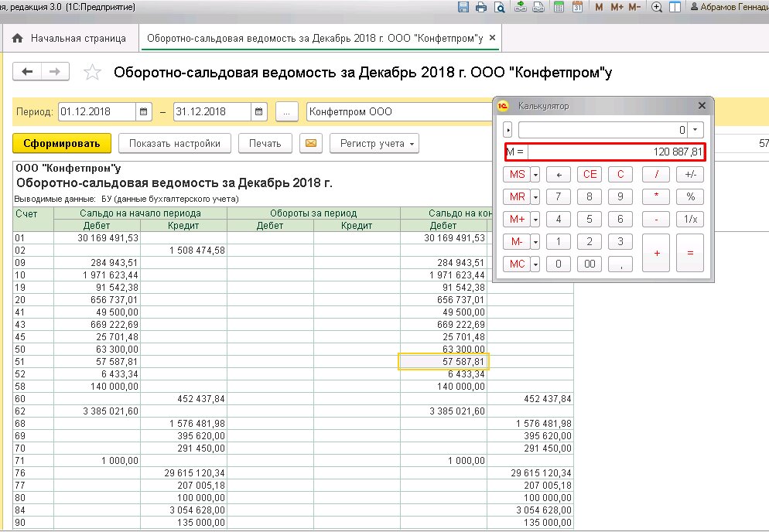Click the calculator backspace arrow button
The width and height of the screenshot is (769, 532).
tap(559, 174)
